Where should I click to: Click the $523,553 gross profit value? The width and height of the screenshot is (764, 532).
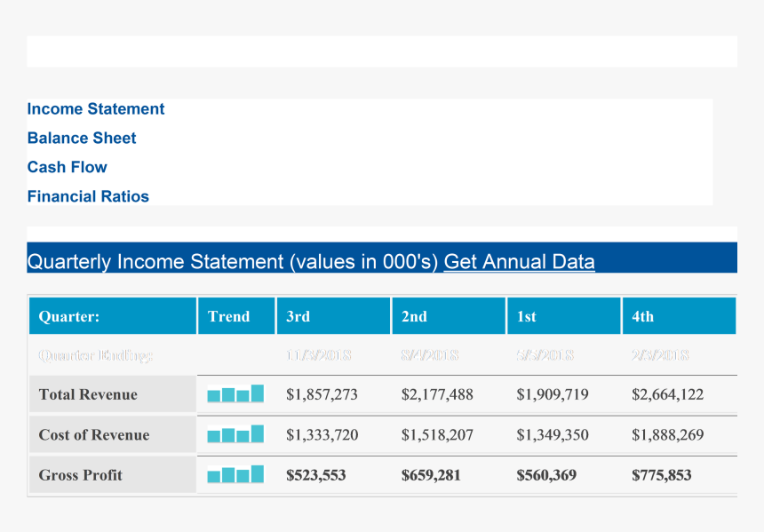pos(316,475)
